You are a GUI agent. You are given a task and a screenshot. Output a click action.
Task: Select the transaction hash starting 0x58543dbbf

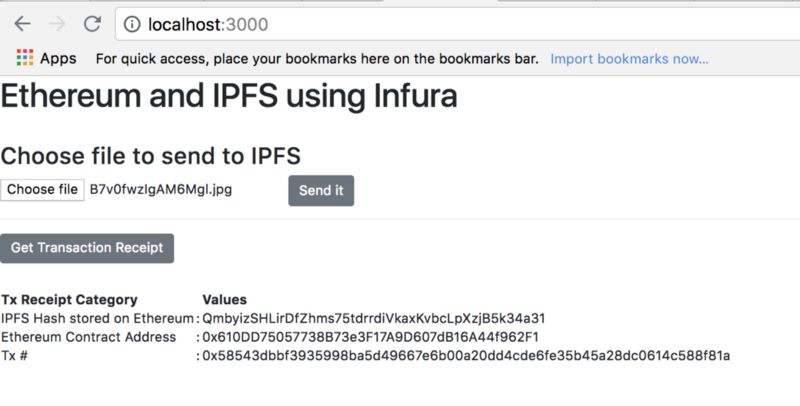[466, 356]
